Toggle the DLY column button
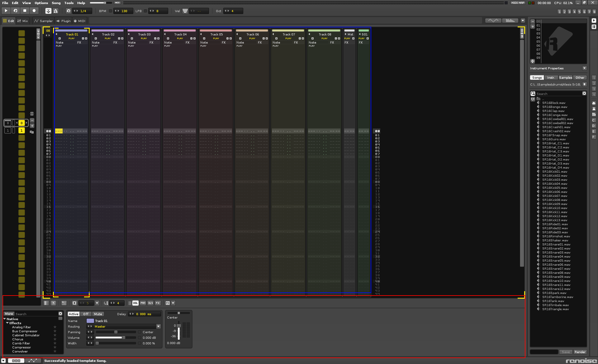598x364 pixels. click(150, 303)
